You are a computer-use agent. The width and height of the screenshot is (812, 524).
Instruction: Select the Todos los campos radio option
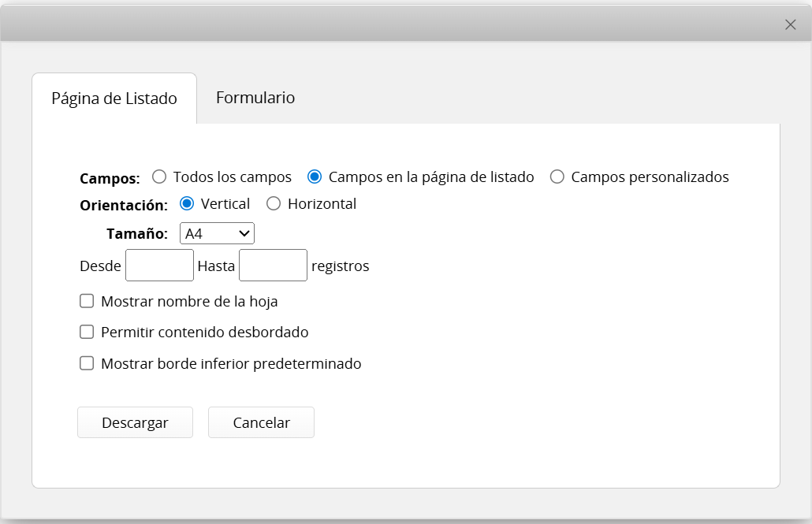159,177
